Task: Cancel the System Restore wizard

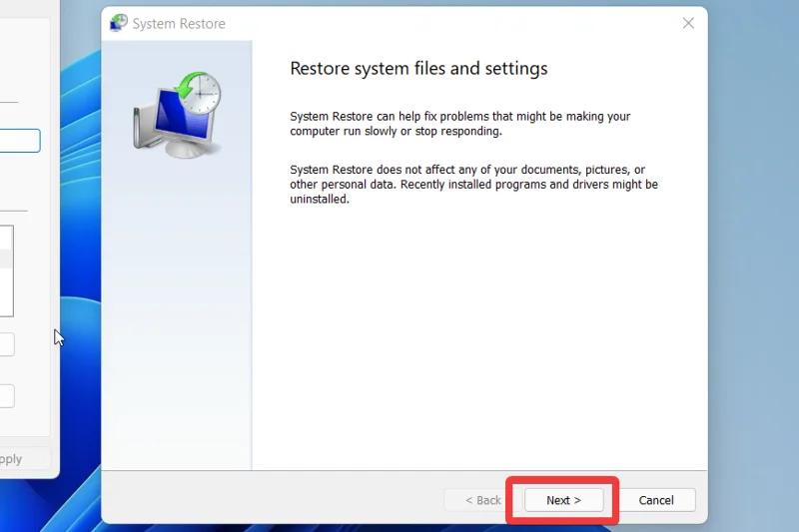Action: coord(656,500)
